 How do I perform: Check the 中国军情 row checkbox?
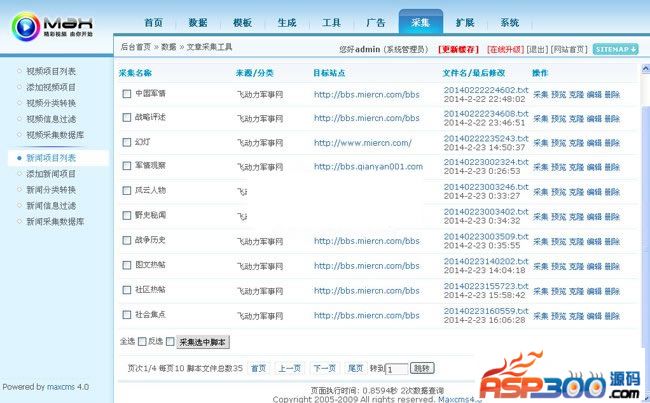point(127,94)
